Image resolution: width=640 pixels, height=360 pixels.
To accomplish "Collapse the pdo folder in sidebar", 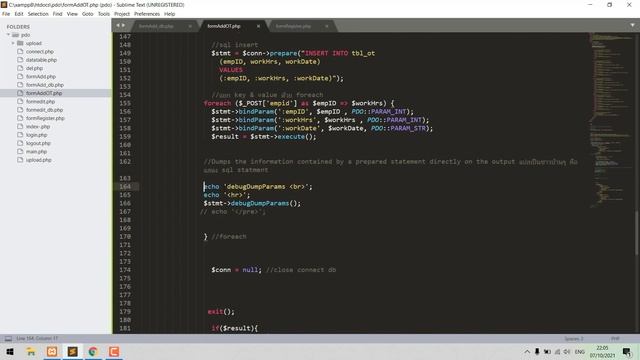I will click(x=8, y=35).
